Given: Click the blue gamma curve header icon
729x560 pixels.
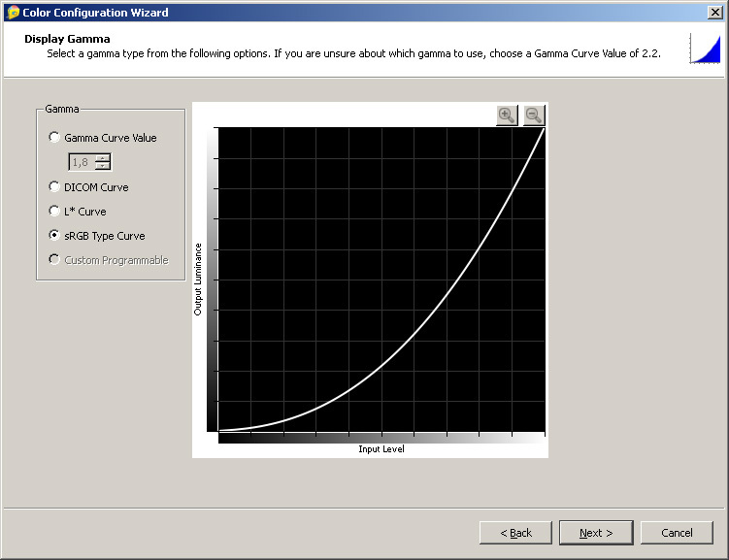Looking at the screenshot, I should [705, 48].
